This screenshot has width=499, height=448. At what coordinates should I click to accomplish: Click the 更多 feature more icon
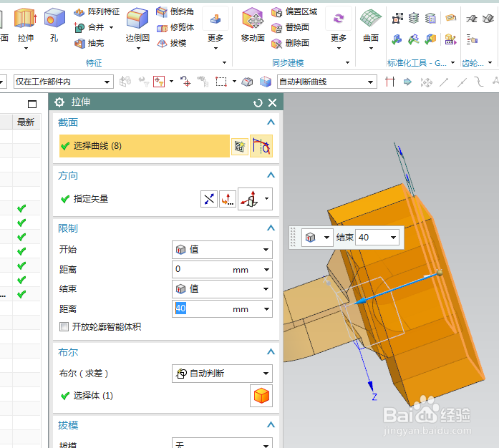click(x=215, y=19)
